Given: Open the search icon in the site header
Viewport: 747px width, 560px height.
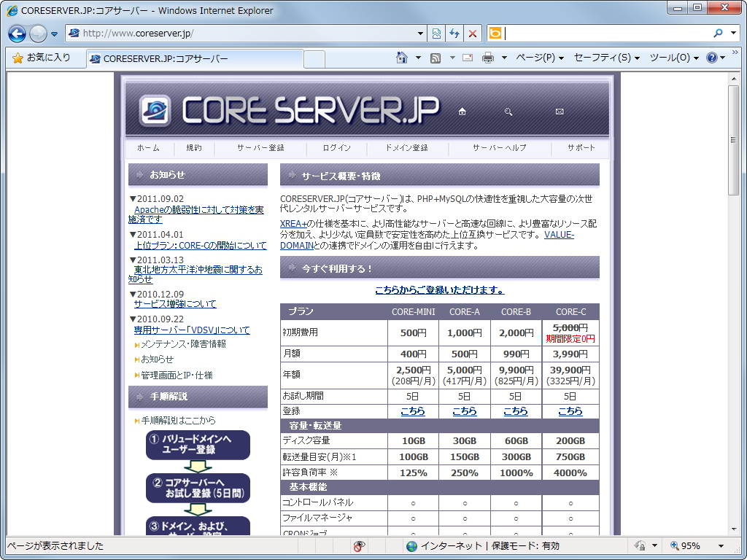Looking at the screenshot, I should 508,111.
